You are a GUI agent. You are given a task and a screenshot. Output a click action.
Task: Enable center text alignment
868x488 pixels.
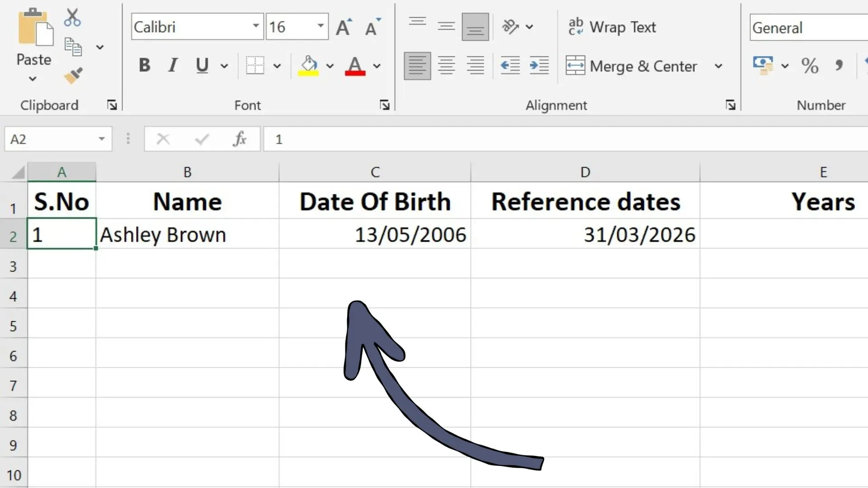pyautogui.click(x=446, y=66)
